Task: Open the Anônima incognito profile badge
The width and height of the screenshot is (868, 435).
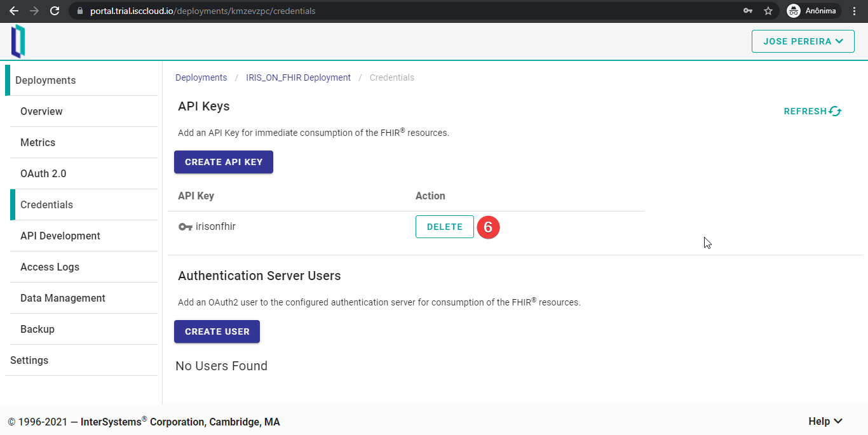Action: point(813,11)
